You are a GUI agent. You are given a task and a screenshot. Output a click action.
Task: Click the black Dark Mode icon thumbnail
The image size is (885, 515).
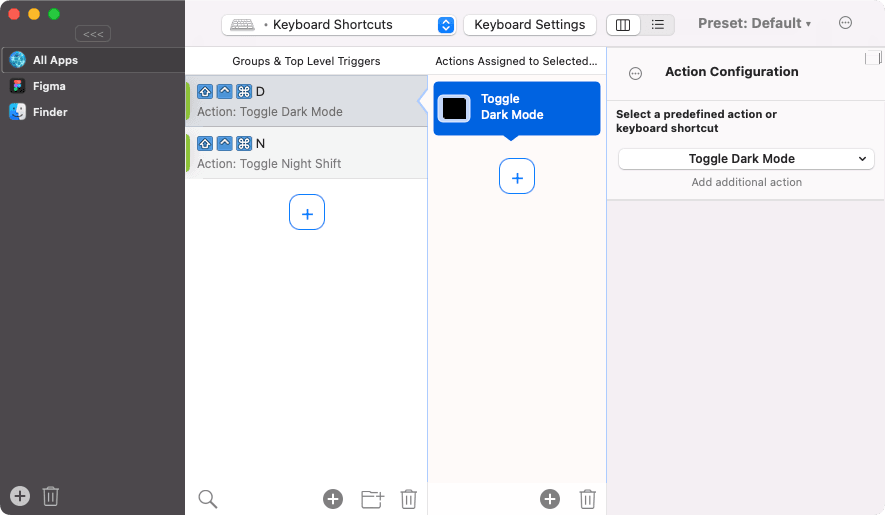[x=454, y=109]
